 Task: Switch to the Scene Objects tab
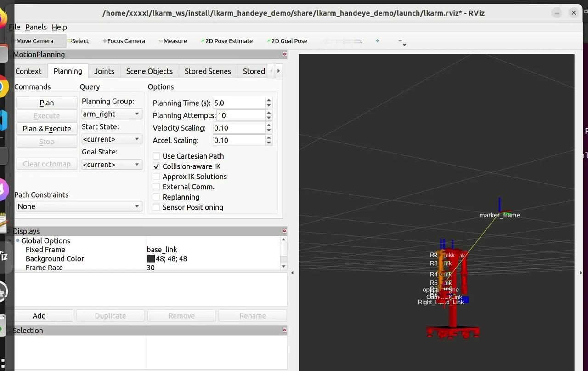click(x=149, y=71)
